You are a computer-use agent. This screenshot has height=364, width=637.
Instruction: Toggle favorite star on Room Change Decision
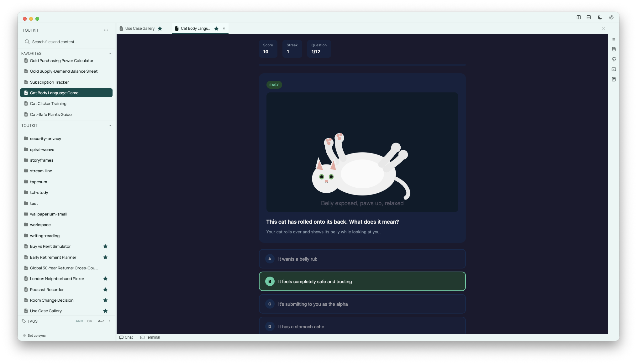click(x=105, y=300)
